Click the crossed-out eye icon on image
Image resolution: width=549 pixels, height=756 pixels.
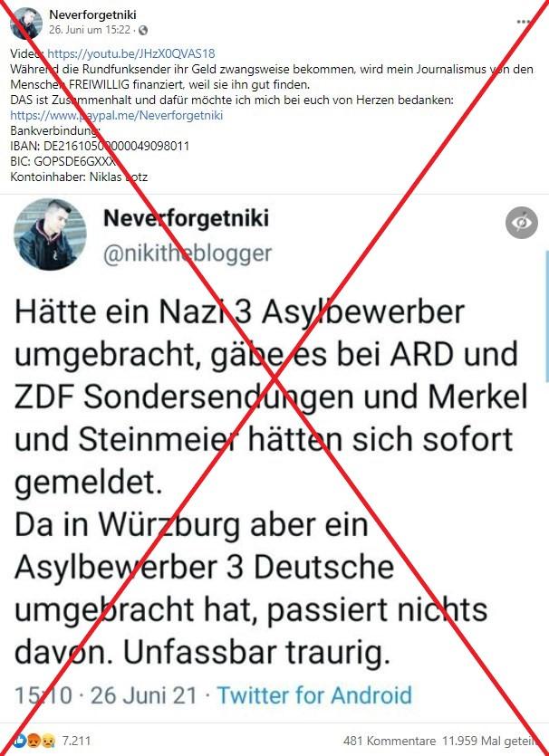click(522, 223)
